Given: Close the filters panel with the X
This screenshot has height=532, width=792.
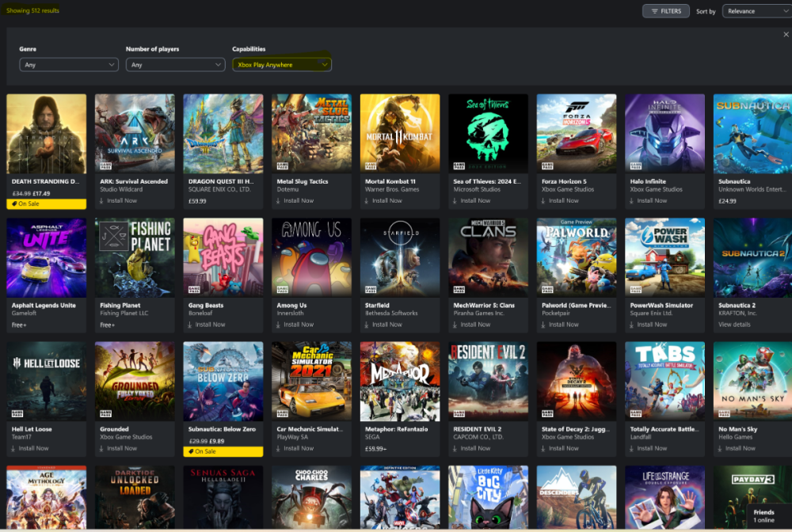Looking at the screenshot, I should click(784, 35).
